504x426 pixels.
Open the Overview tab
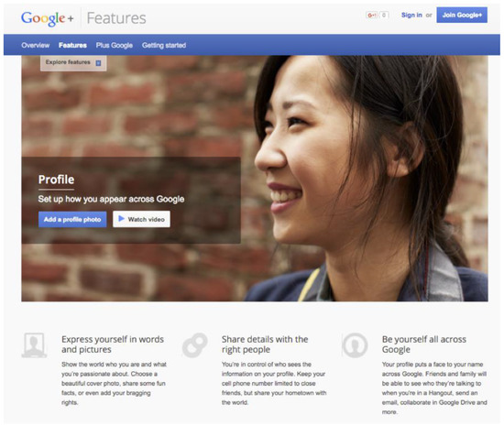(x=36, y=45)
